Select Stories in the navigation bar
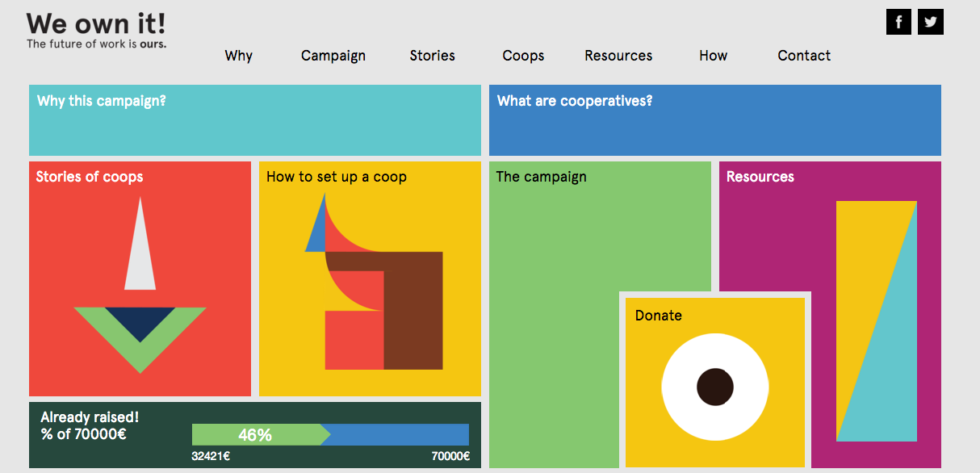 (x=433, y=56)
